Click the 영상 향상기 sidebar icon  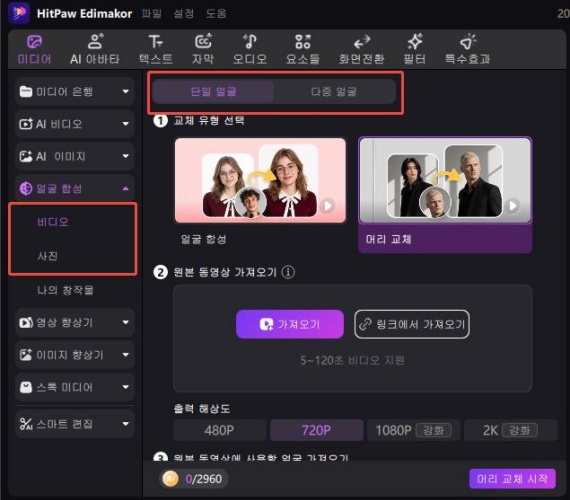[x=26, y=323]
